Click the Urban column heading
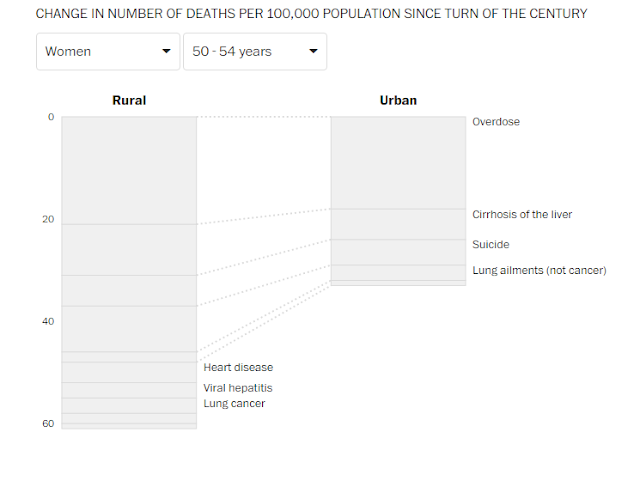This screenshot has width=640, height=481. coord(398,100)
